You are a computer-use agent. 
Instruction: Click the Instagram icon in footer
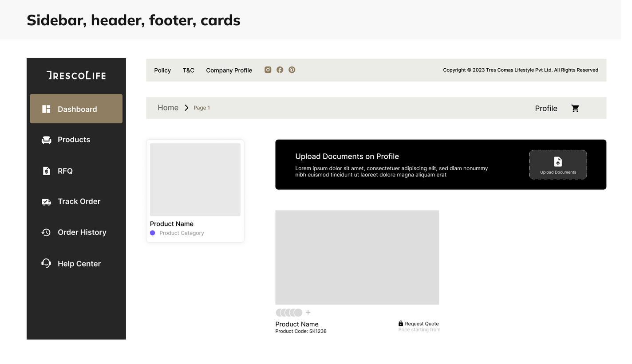tap(268, 70)
